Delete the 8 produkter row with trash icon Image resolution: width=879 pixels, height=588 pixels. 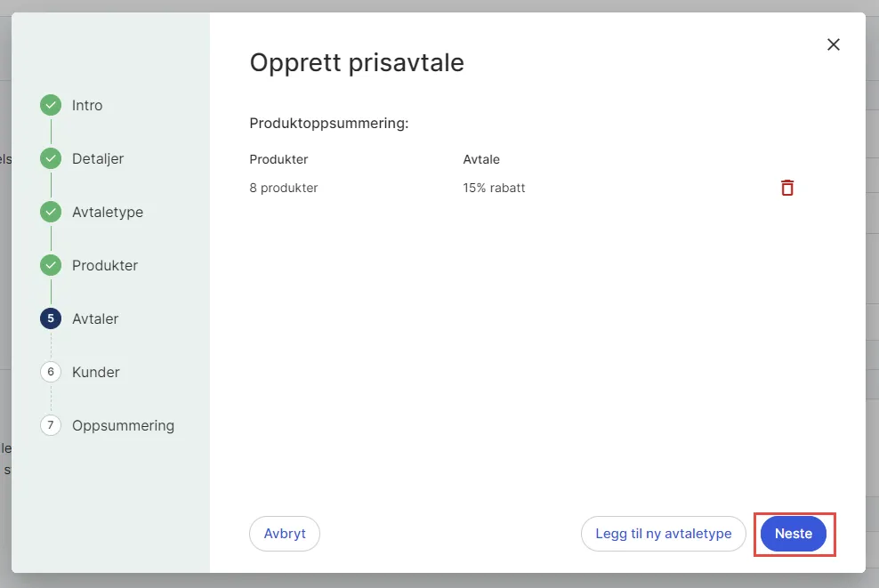tap(787, 188)
